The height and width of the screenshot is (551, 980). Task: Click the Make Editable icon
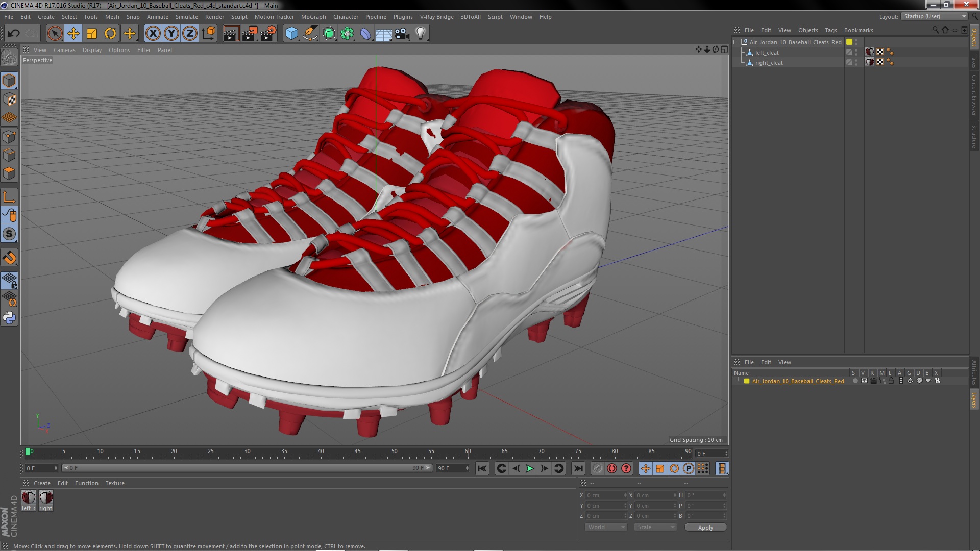(9, 57)
